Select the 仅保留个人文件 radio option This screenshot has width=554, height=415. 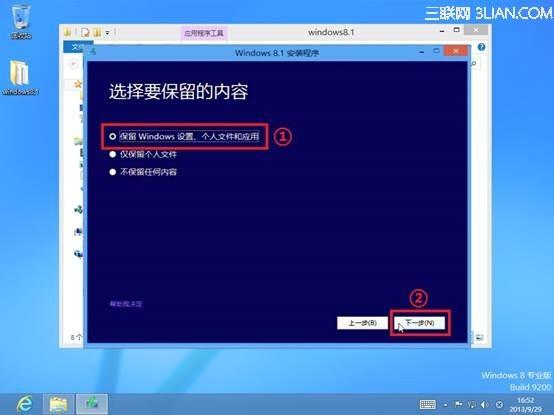[x=143, y=154]
